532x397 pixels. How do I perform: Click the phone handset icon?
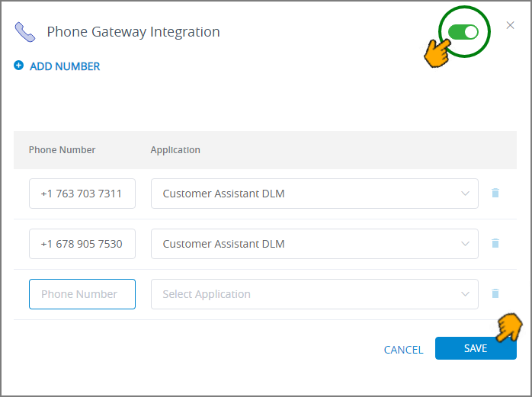(25, 32)
